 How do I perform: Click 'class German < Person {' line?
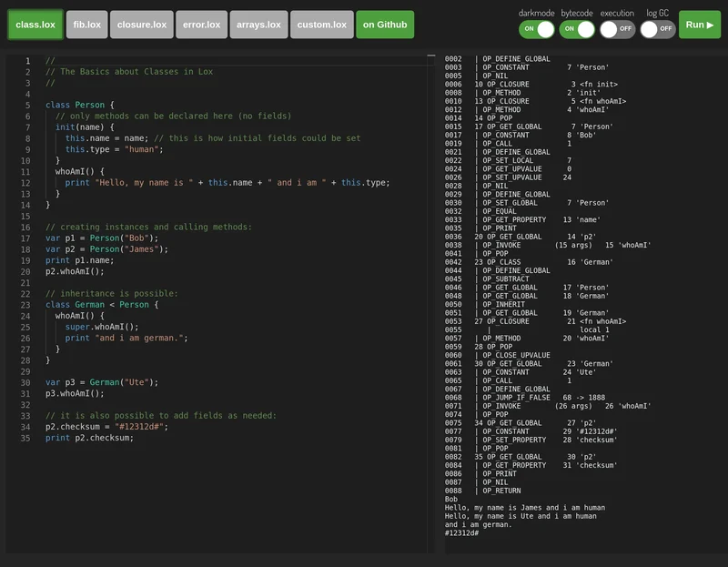[x=102, y=305]
